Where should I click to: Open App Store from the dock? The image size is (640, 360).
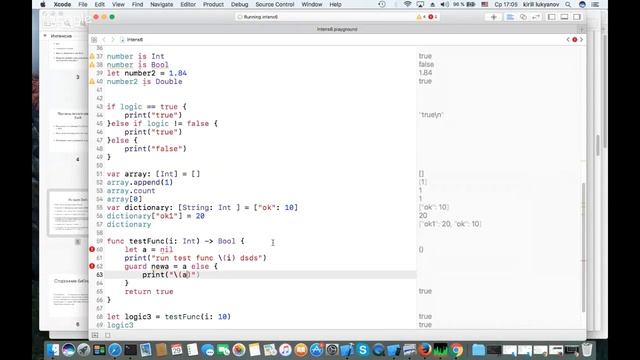pyautogui.click(x=316, y=350)
